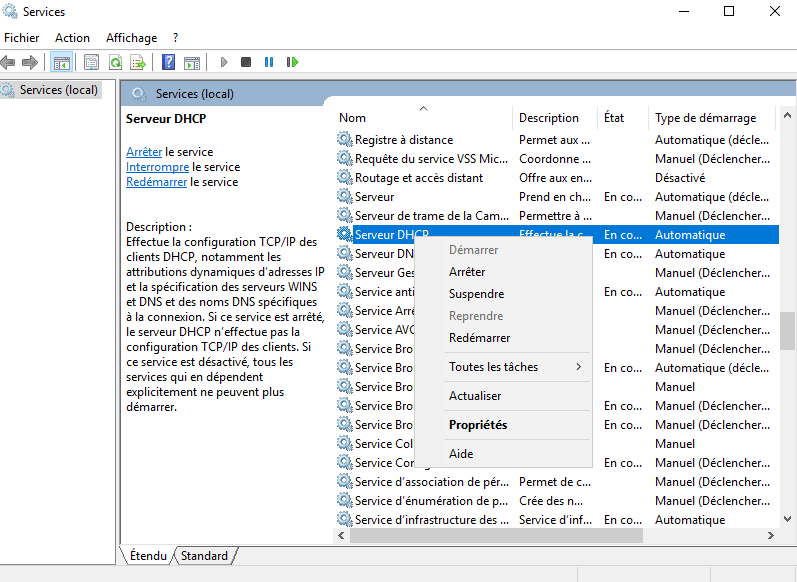Click the Back arrow in toolbar
Image resolution: width=797 pixels, height=582 pixels.
tap(9, 62)
